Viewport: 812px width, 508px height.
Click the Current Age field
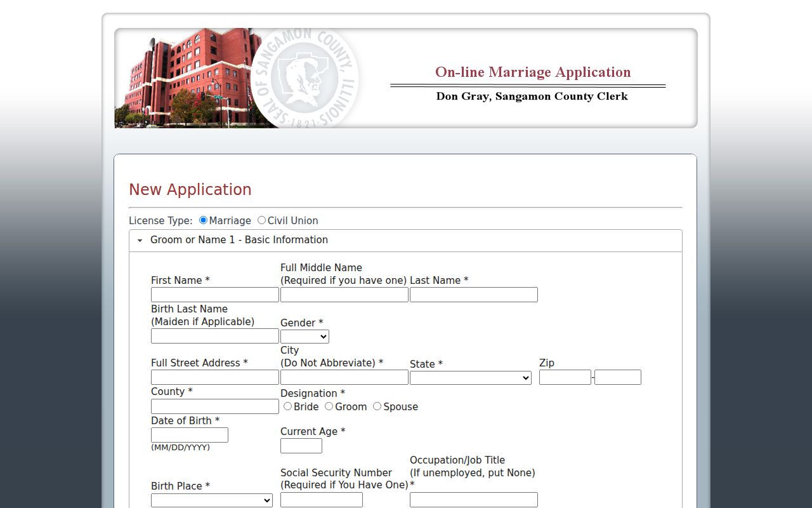click(301, 446)
